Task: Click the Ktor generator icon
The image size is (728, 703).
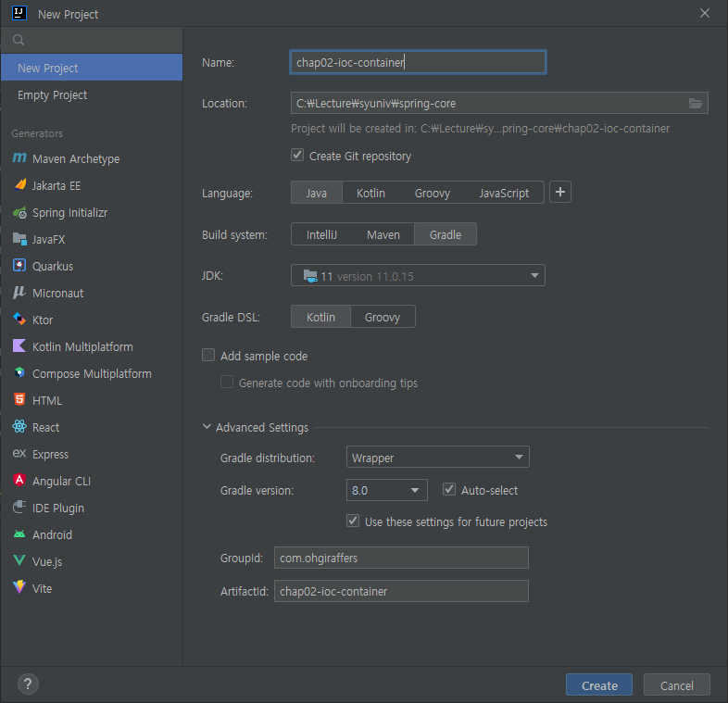Action: pyautogui.click(x=19, y=319)
